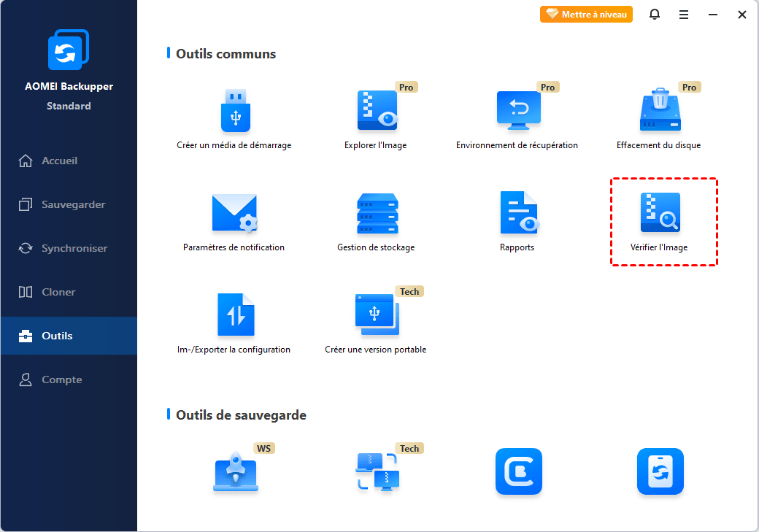The width and height of the screenshot is (759, 532).
Task: Open Compte section in sidebar
Action: (69, 379)
